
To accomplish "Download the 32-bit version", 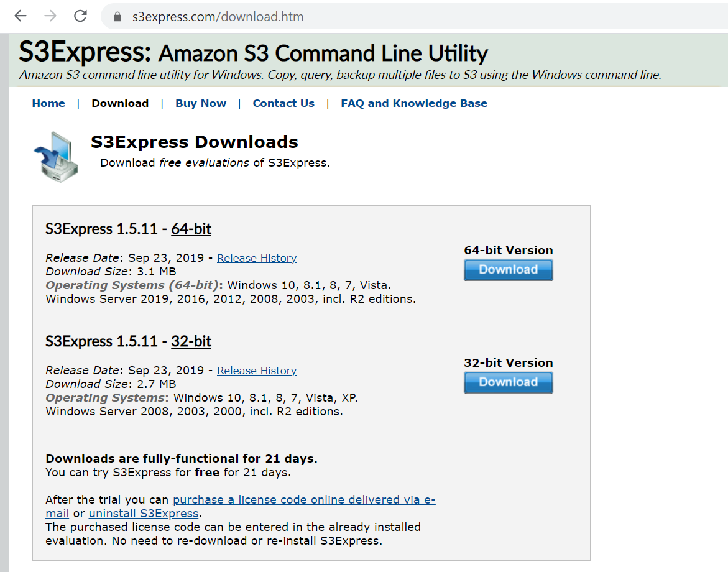I will point(508,382).
